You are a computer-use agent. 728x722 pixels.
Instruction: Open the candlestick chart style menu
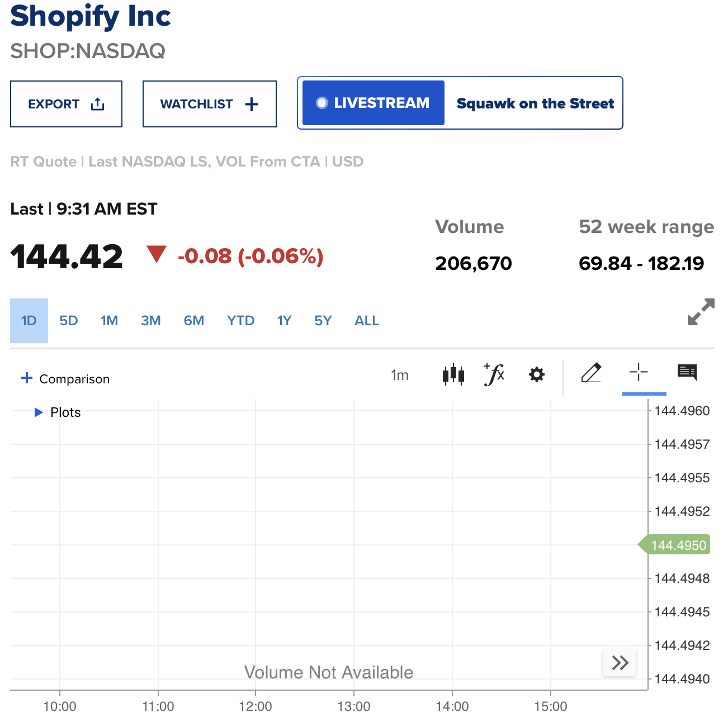453,374
